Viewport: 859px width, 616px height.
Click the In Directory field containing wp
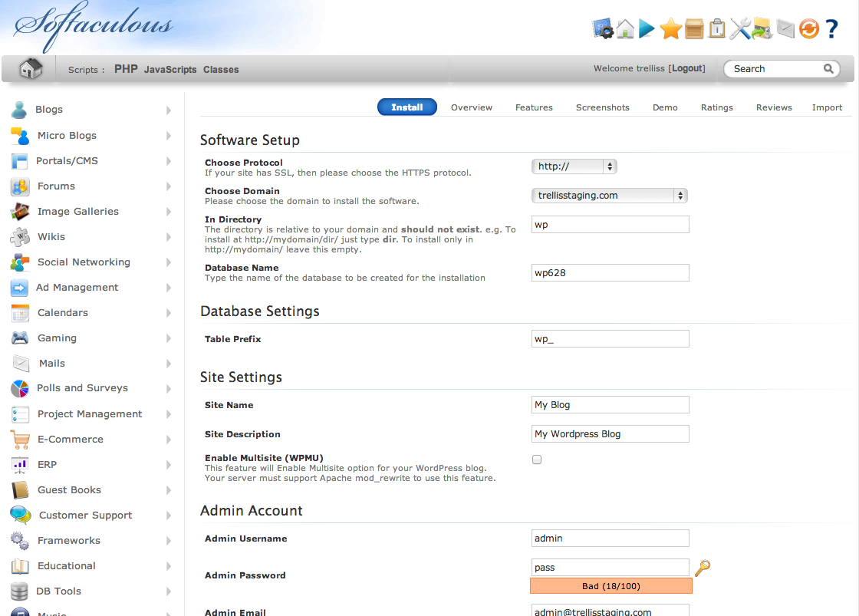610,224
